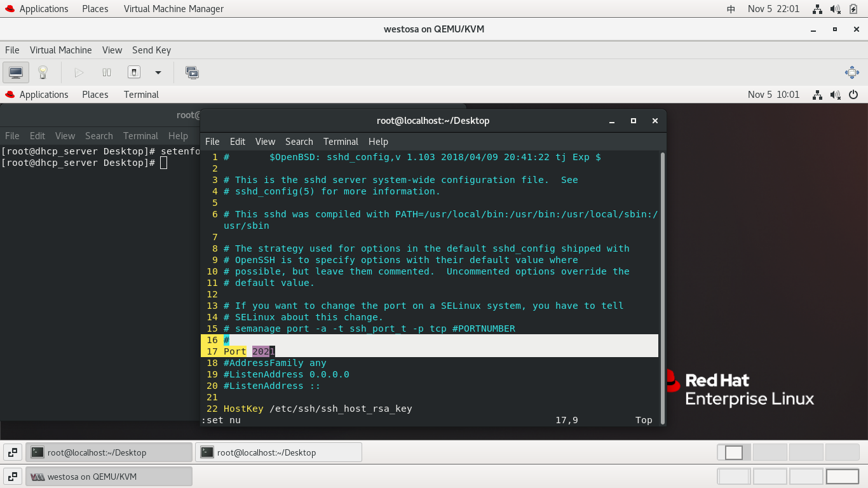Click the guest volume icon beside 10:01 clock

click(836, 95)
